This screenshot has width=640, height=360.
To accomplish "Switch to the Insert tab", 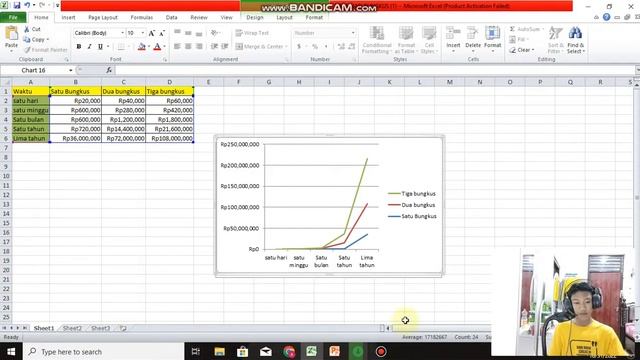I will click(68, 18).
